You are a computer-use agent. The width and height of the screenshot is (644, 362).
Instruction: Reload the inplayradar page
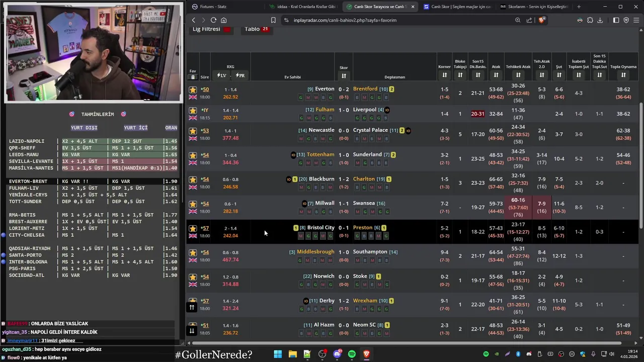click(213, 20)
